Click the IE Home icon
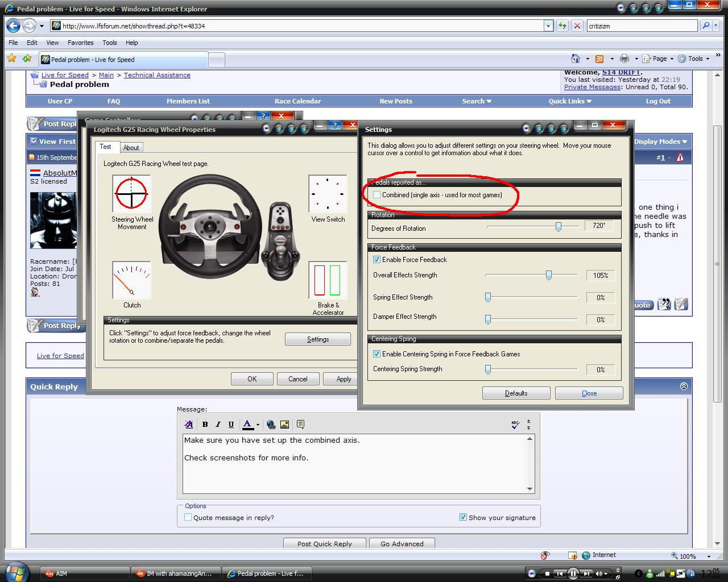The image size is (728, 582). (x=576, y=59)
